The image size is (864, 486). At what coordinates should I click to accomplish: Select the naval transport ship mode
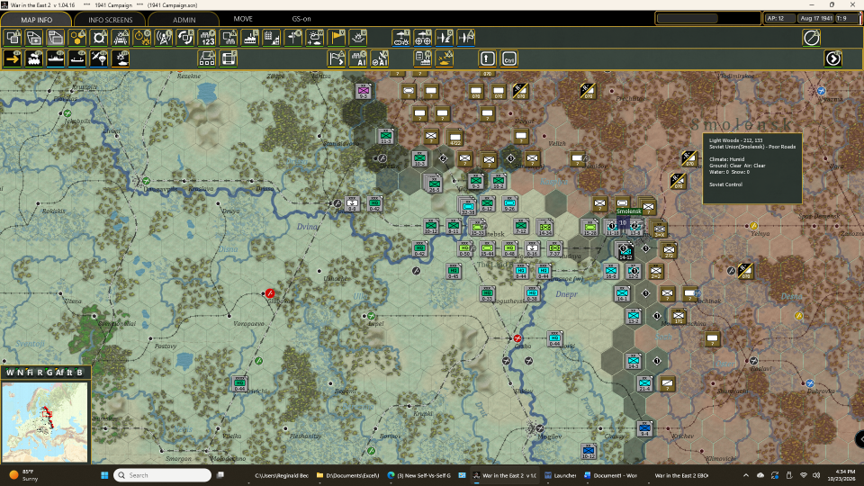coord(56,58)
